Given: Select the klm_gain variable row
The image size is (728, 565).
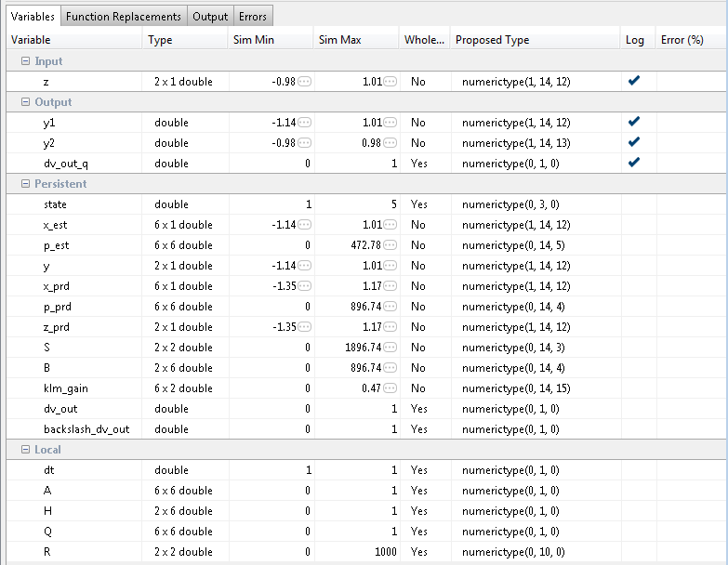Looking at the screenshot, I should click(66, 388).
